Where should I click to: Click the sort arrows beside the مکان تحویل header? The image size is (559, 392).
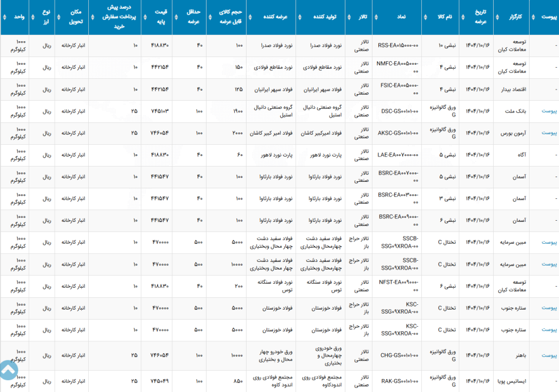click(59, 17)
